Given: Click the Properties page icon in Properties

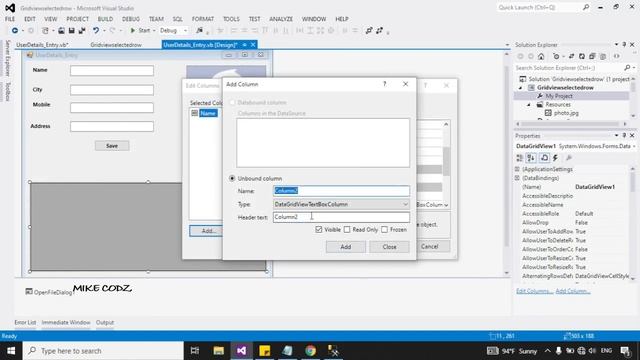Looking at the screenshot, I should (544, 158).
